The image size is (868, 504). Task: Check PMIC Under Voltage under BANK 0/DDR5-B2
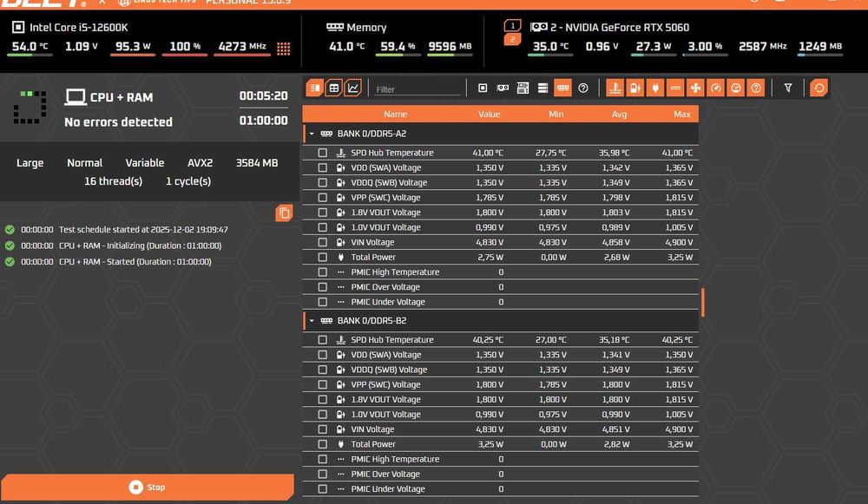(322, 489)
